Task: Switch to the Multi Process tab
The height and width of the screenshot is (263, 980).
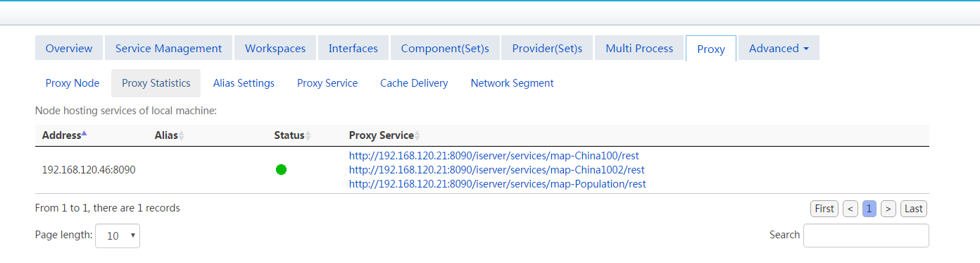Action: coord(639,48)
